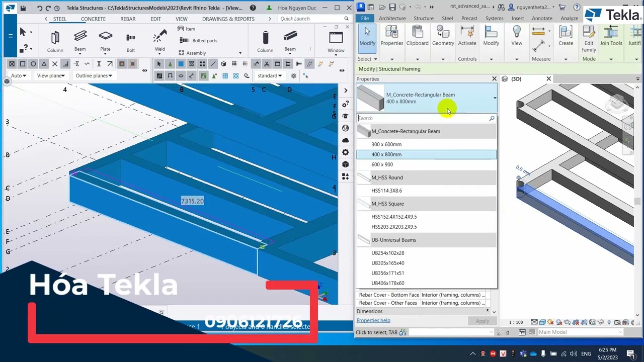This screenshot has height=362, width=644.
Task: Click Windows taskbar volume icon
Action: [x=573, y=354]
